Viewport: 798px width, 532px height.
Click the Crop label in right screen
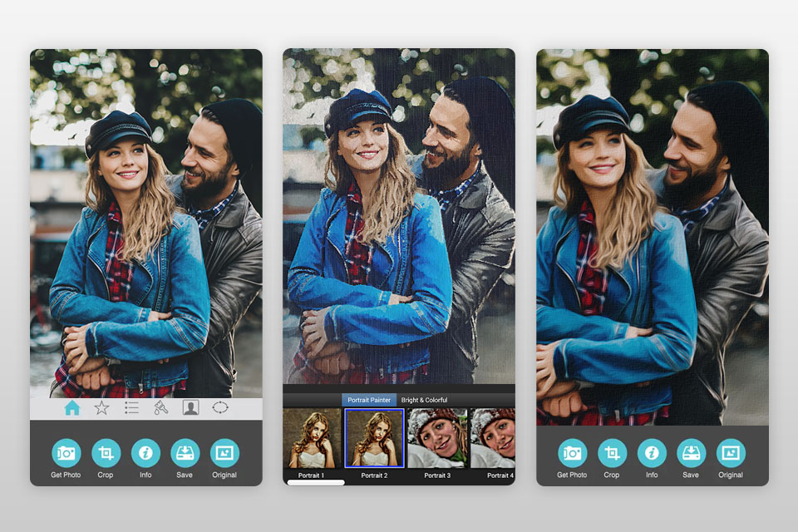click(611, 475)
